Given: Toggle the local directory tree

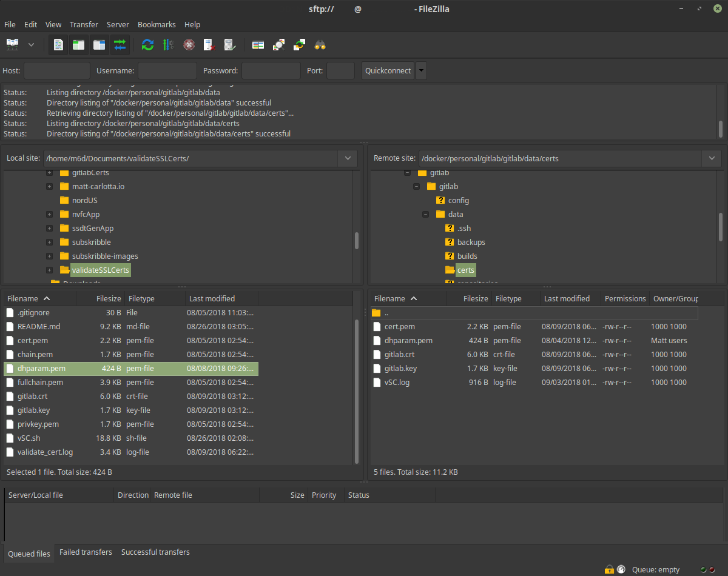Looking at the screenshot, I should 79,44.
